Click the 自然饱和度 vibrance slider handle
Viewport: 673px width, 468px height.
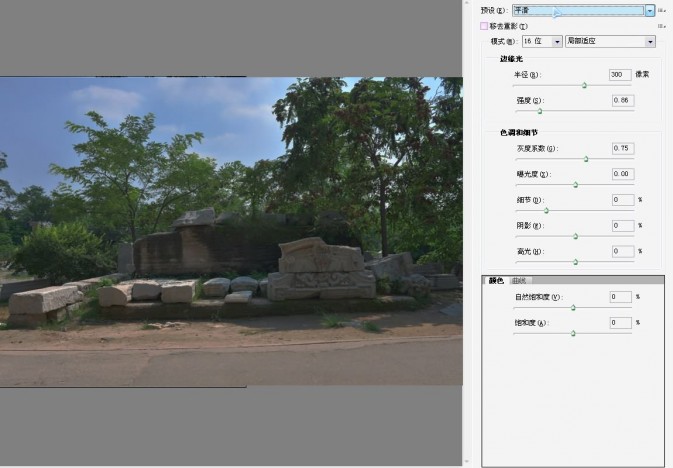coord(573,308)
